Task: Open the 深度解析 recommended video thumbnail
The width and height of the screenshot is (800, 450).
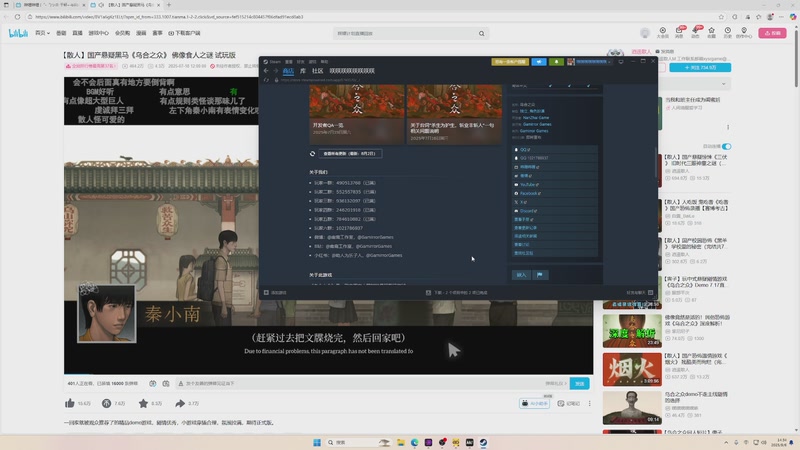Action: tap(632, 331)
